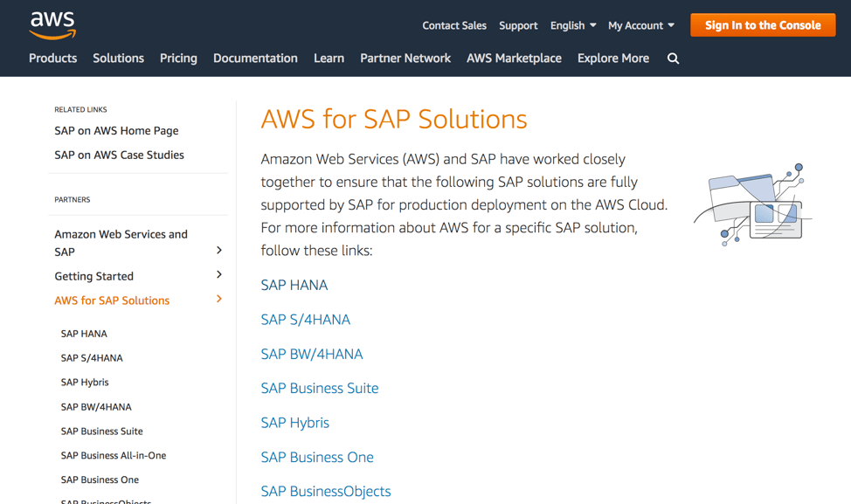Image resolution: width=851 pixels, height=504 pixels.
Task: Click the SAP cloud illustration image
Action: [x=752, y=204]
